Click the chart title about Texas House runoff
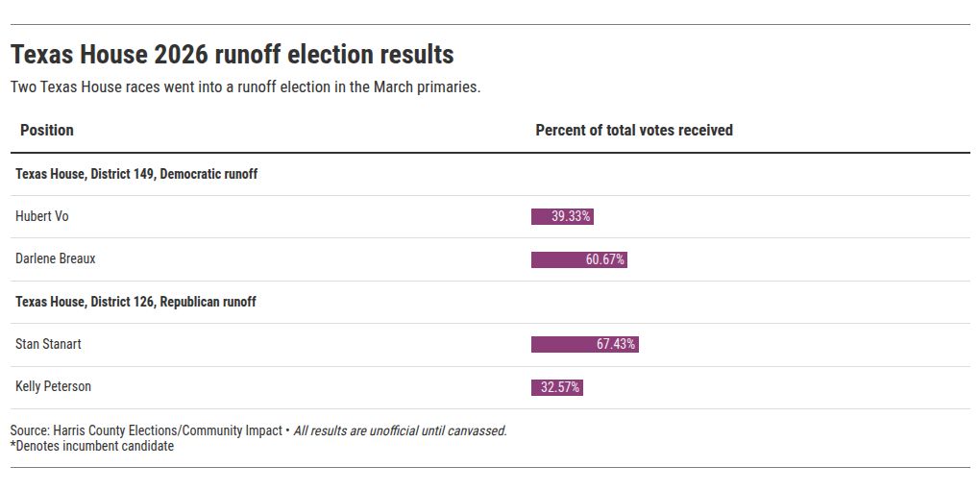This screenshot has width=980, height=491. [232, 55]
